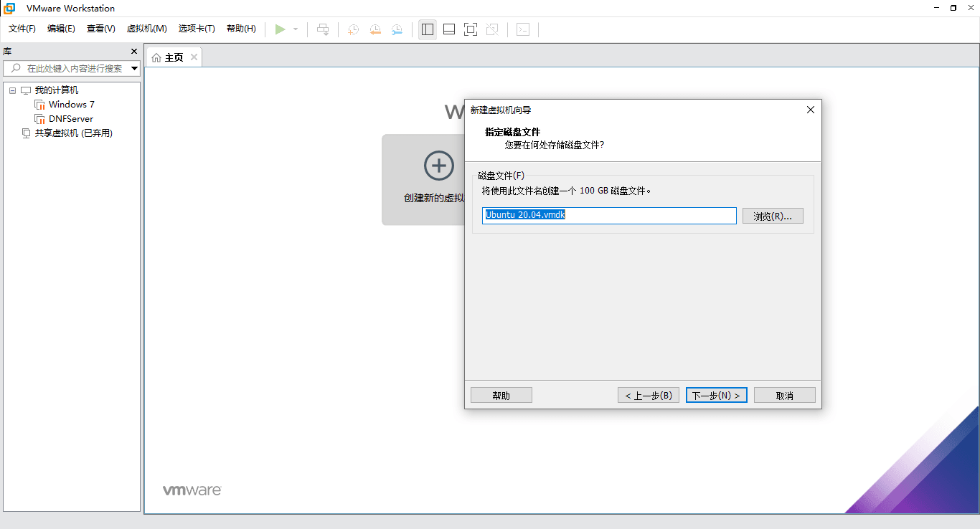Click the 100 GB disk file description text

click(x=567, y=191)
